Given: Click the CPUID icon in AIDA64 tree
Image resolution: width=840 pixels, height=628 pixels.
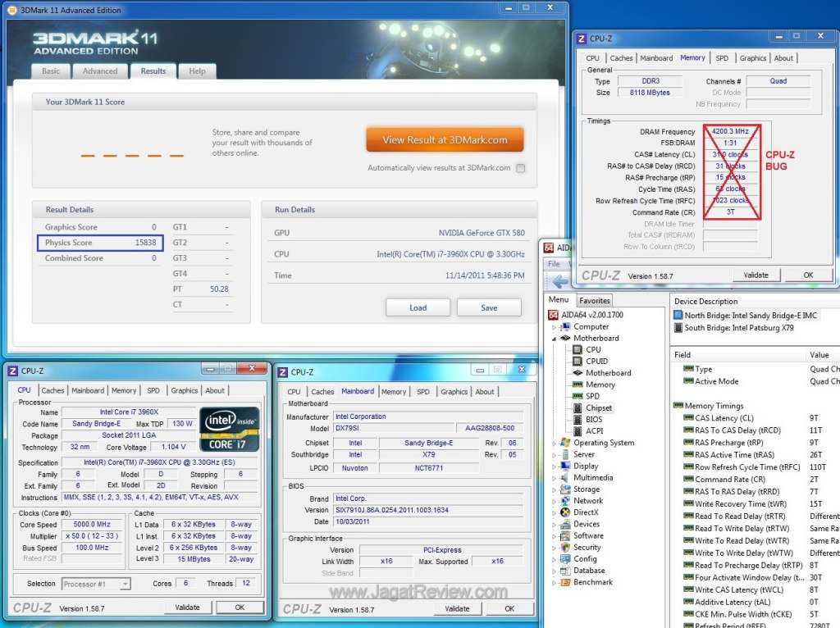Looking at the screenshot, I should [578, 361].
